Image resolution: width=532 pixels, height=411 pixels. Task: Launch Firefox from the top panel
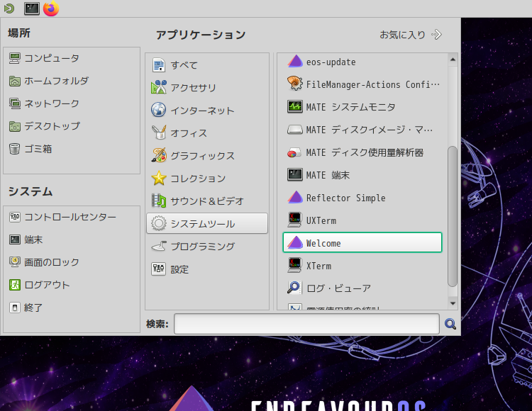click(51, 9)
